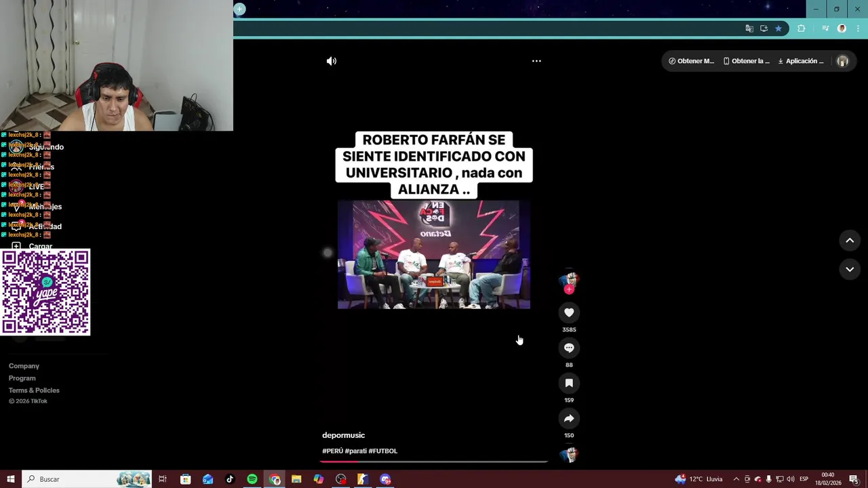Screen dimensions: 868x488
Task: Toggle the bookmark star in address bar
Action: [778, 28]
